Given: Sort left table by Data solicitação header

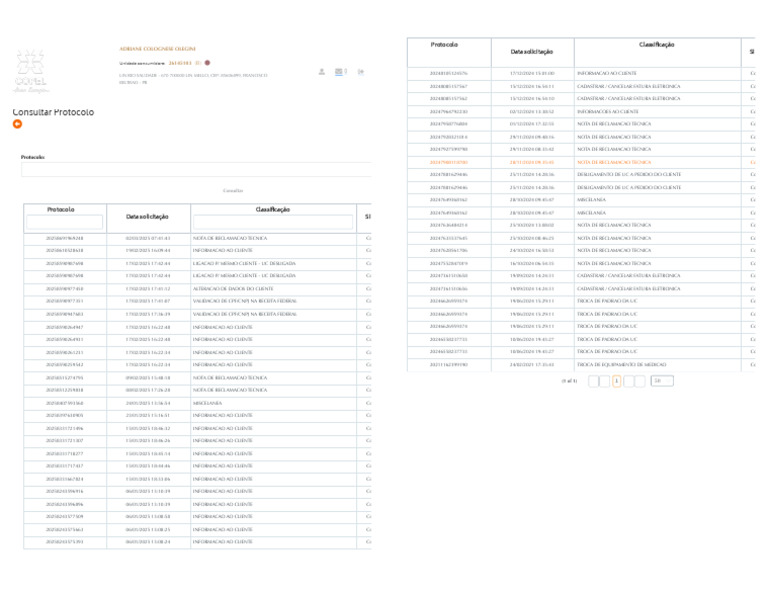Looking at the screenshot, I should point(147,216).
